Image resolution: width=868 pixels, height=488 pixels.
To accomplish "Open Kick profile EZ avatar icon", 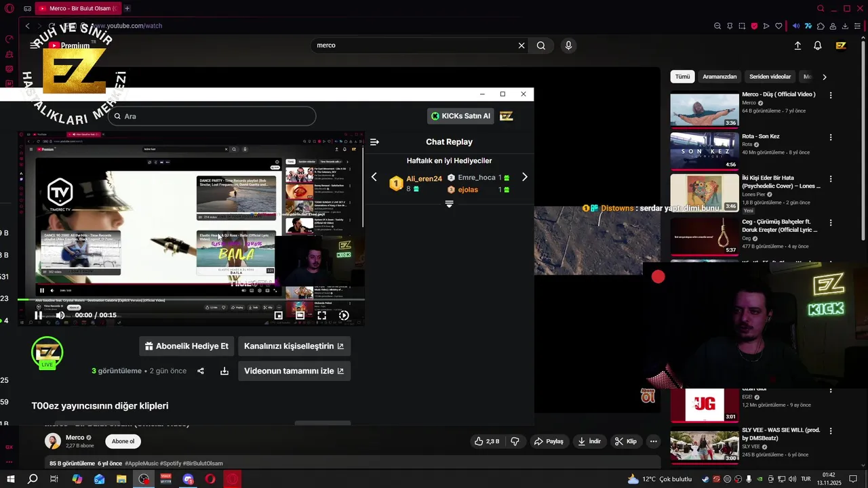I will point(506,116).
